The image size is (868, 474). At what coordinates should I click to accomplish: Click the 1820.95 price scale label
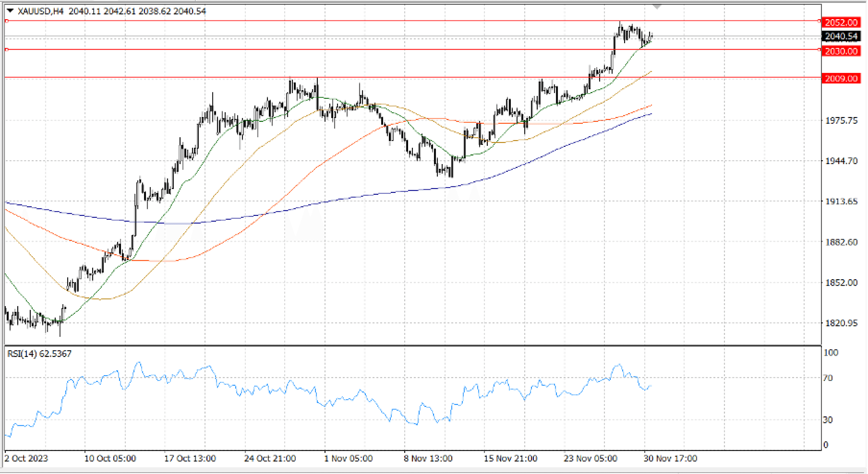(841, 323)
